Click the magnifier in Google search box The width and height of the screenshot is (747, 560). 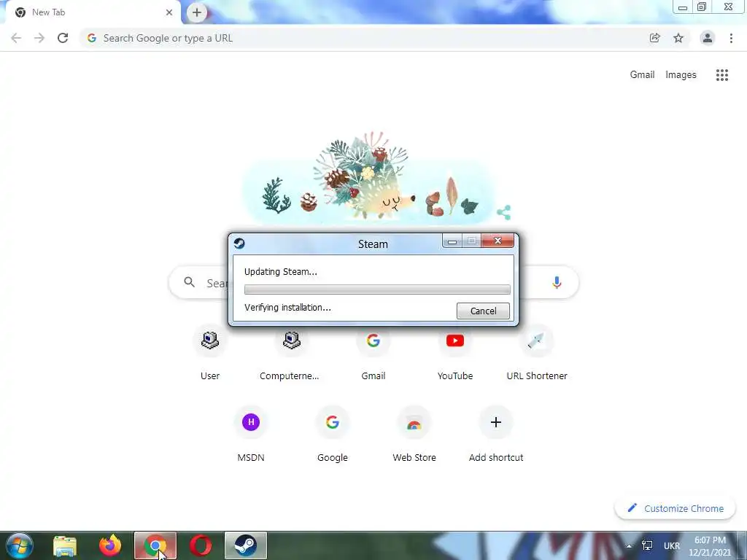[189, 282]
